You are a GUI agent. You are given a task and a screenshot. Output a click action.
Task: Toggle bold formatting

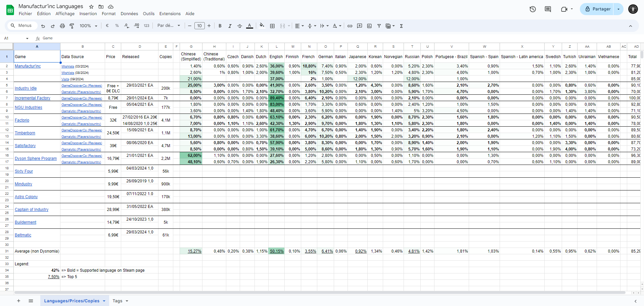(x=220, y=26)
